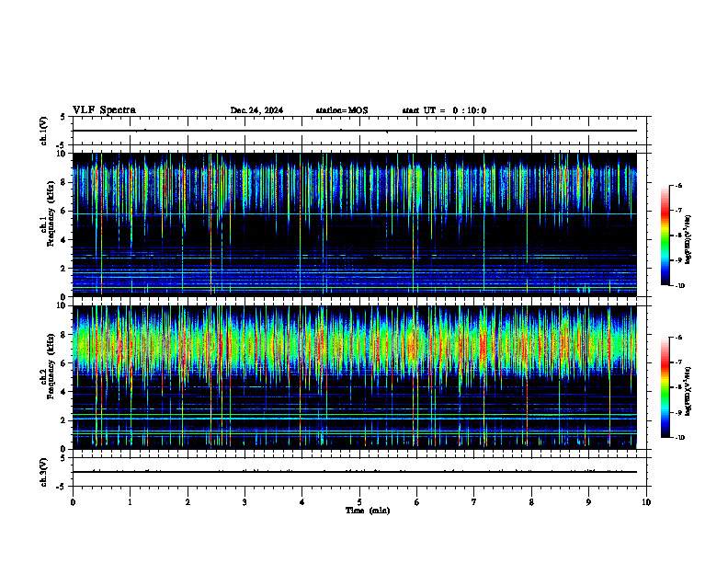Click the "VLF Spectra" plot title
728x563 pixels.
click(x=104, y=110)
